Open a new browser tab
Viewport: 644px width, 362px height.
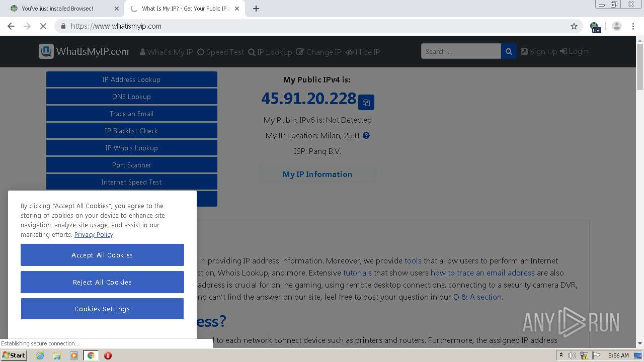(x=256, y=9)
